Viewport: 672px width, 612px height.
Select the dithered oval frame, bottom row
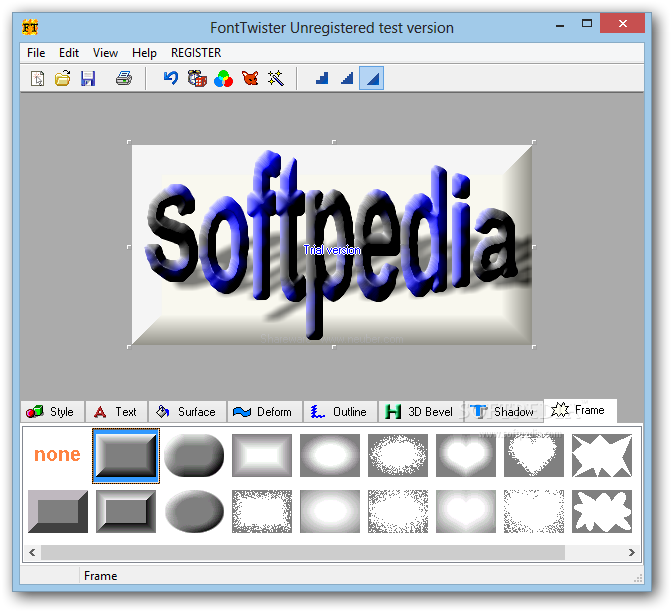coord(398,511)
